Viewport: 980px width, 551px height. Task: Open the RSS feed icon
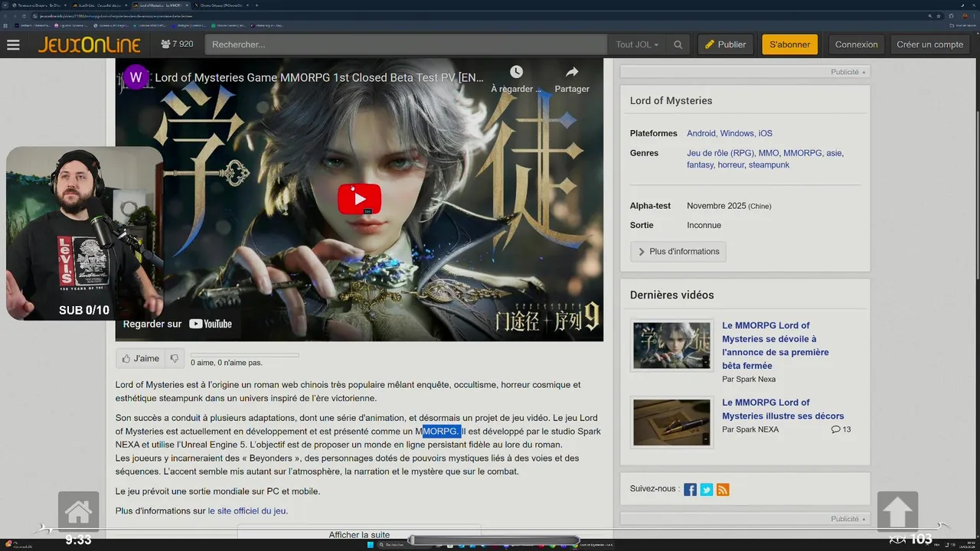[722, 489]
